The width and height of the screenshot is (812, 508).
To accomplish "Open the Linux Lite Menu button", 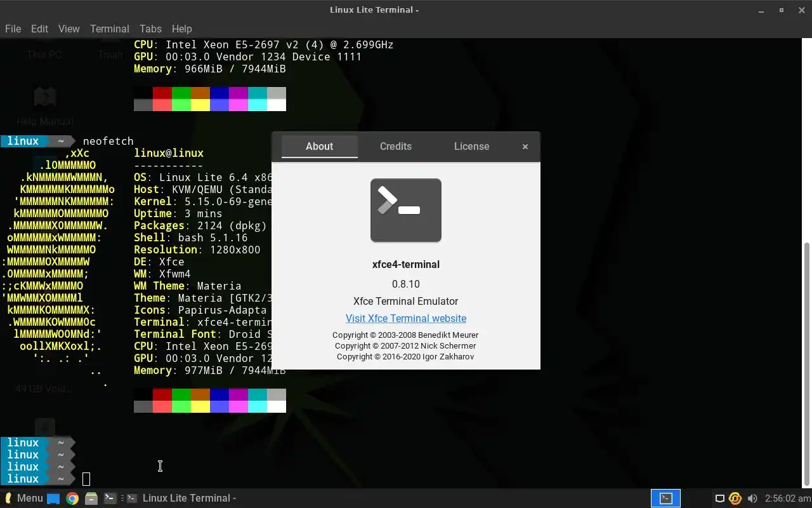I will coord(23,498).
